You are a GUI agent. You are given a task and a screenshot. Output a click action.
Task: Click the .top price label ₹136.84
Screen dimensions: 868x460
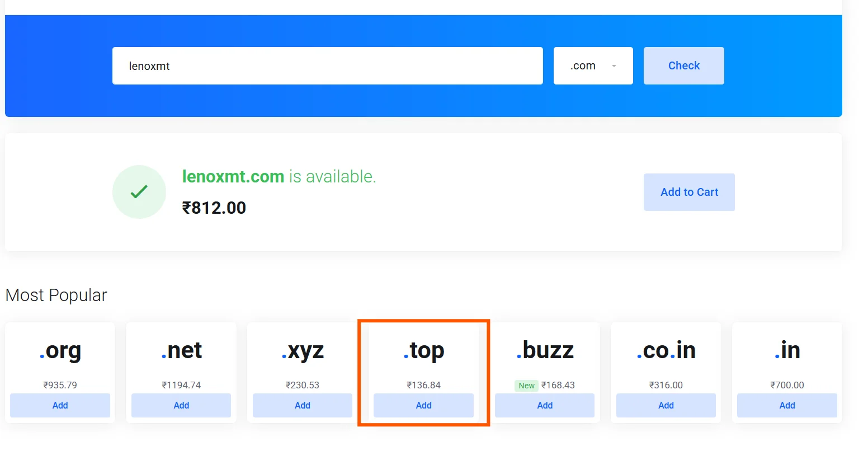423,384
